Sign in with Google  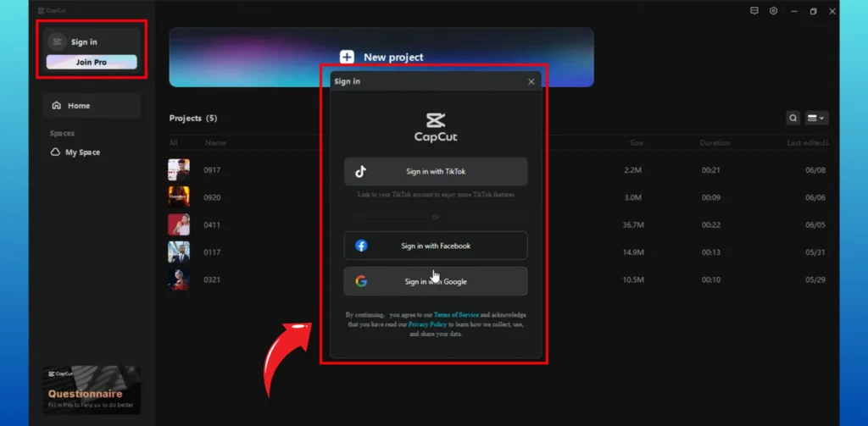pos(436,281)
